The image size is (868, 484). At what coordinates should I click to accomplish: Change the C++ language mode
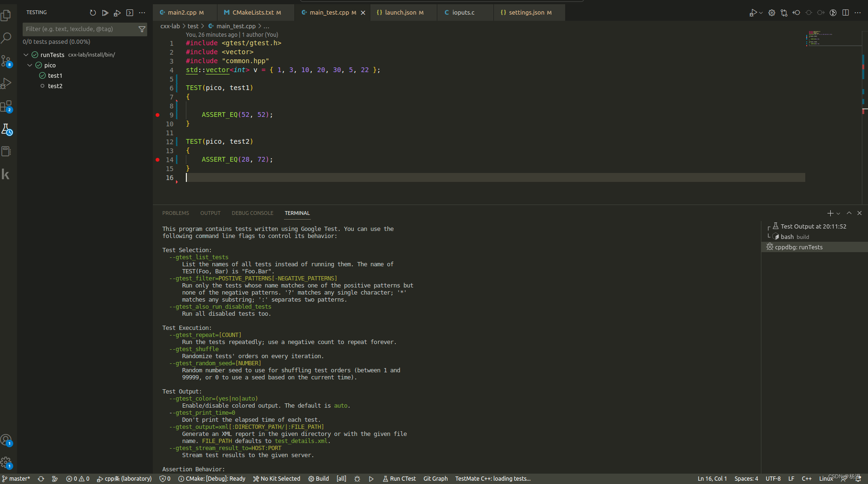807,479
